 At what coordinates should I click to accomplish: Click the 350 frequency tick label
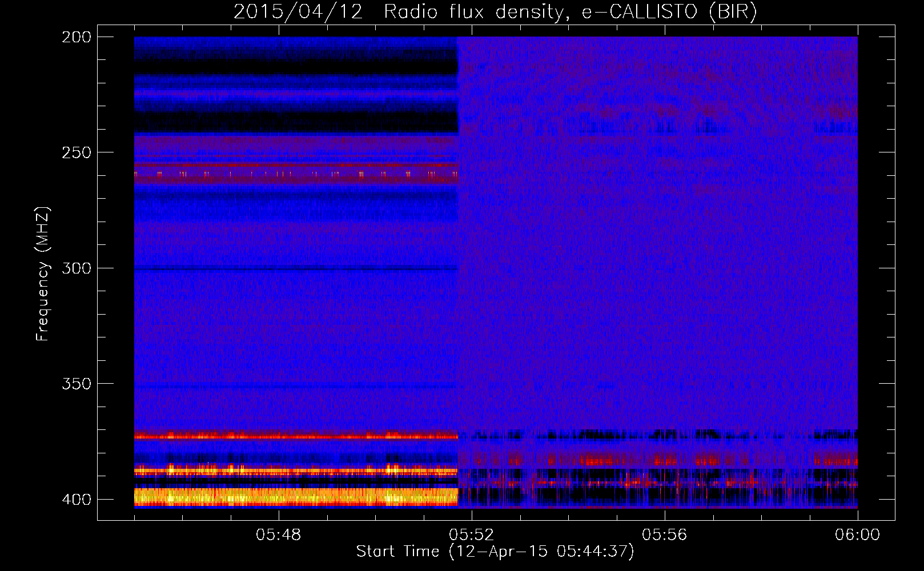point(77,384)
